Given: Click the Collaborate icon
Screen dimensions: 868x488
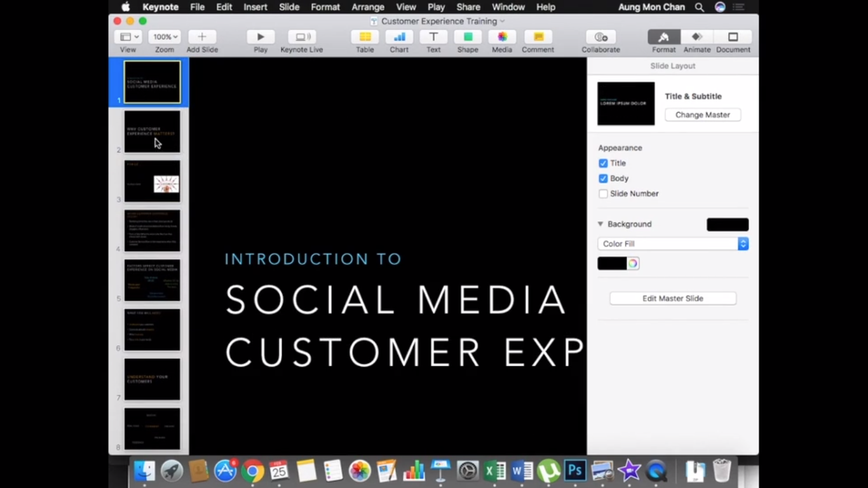Looking at the screenshot, I should [600, 37].
